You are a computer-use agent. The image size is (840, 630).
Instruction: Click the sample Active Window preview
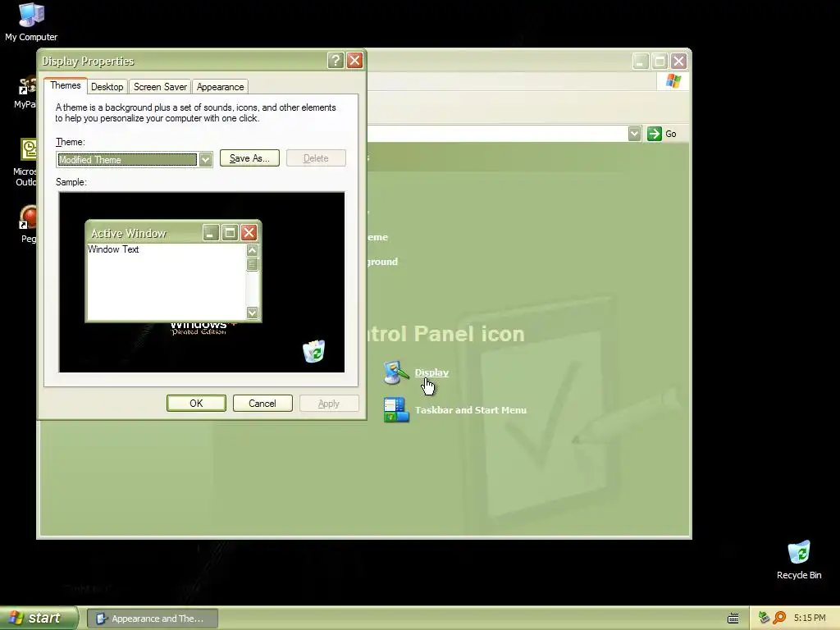click(174, 271)
